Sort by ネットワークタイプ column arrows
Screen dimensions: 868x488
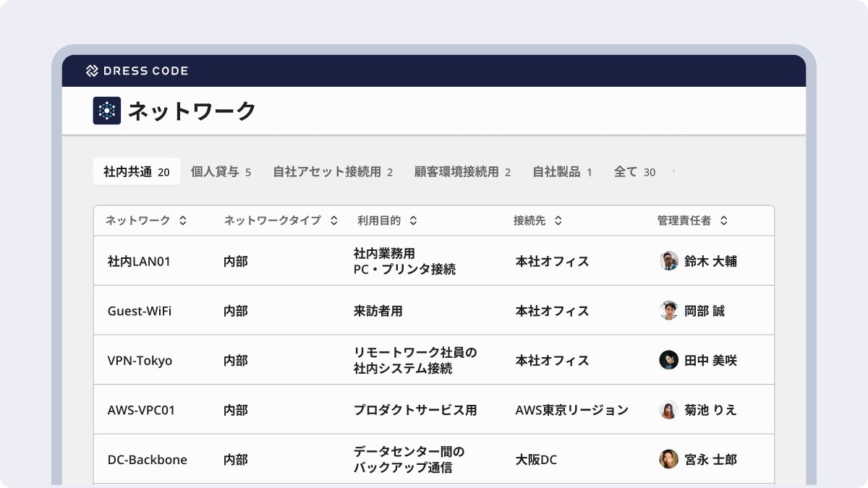(x=333, y=221)
